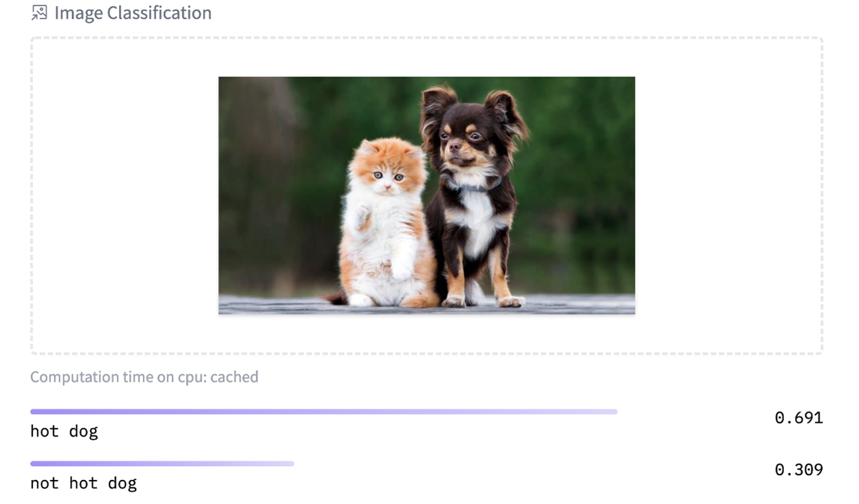
Task: Click the Image Classification widget icon
Action: coord(39,12)
